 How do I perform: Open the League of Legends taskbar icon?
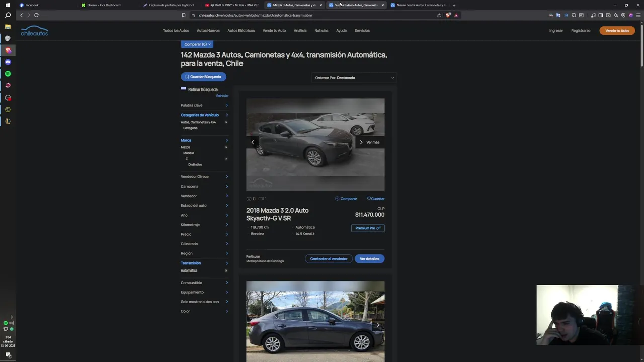[x=8, y=121]
